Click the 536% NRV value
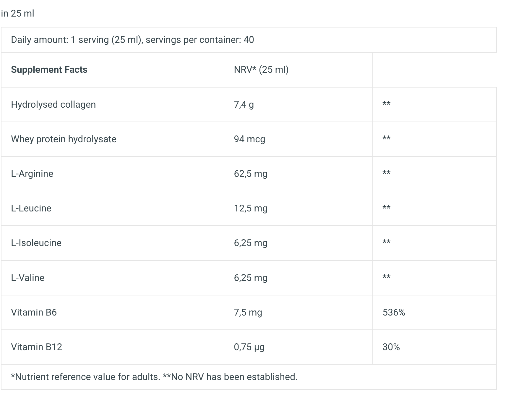 click(x=394, y=313)
